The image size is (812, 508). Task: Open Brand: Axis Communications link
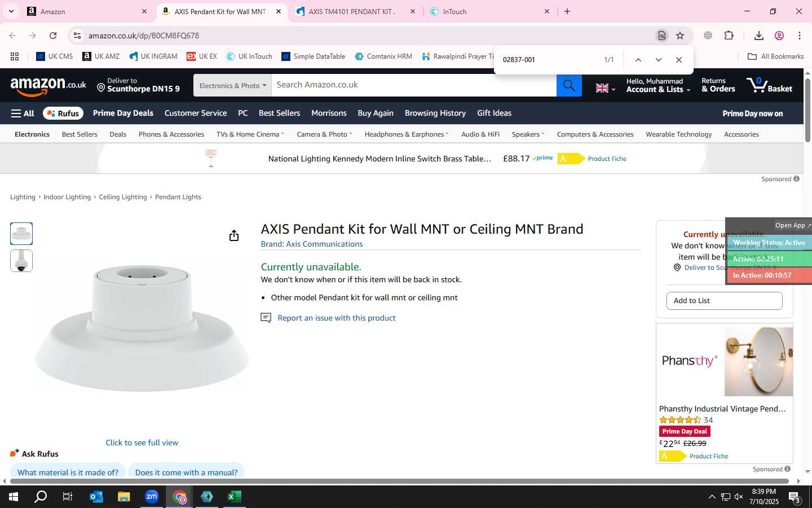pyautogui.click(x=311, y=244)
